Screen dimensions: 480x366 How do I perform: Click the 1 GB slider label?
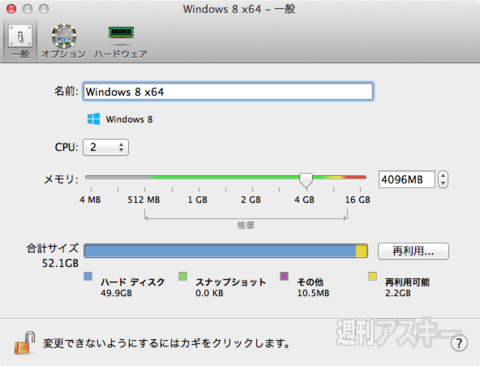coord(198,200)
